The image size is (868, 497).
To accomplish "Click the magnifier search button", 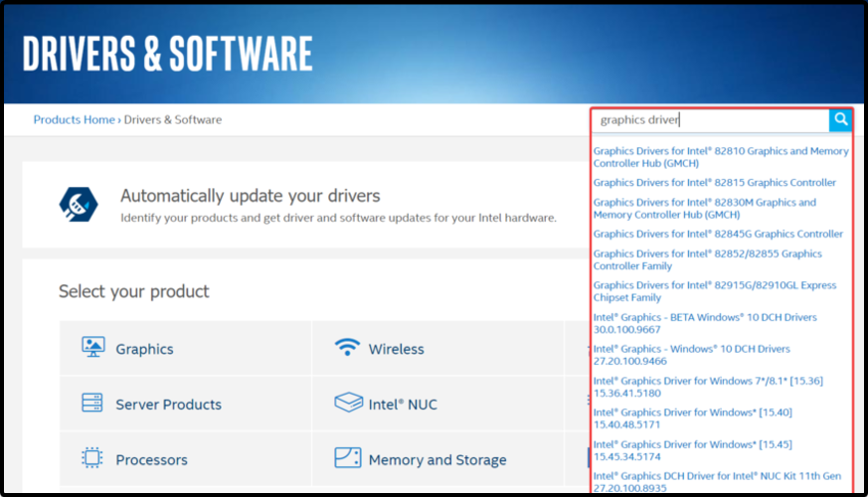I will tap(841, 120).
